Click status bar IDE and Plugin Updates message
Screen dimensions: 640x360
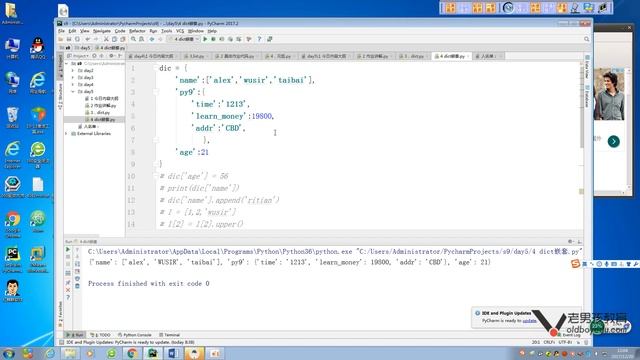[130, 342]
